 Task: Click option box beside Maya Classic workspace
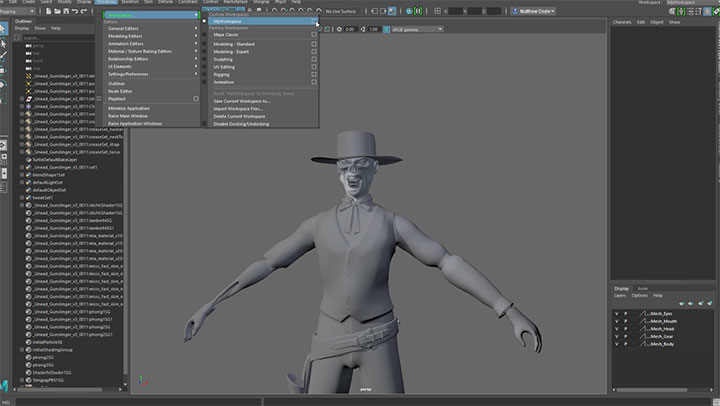coord(314,34)
